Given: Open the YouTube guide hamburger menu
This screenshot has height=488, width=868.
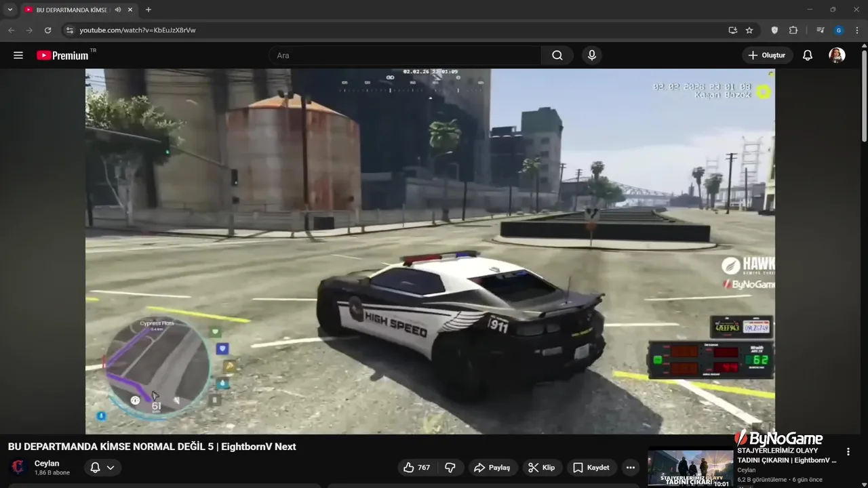Looking at the screenshot, I should point(18,56).
